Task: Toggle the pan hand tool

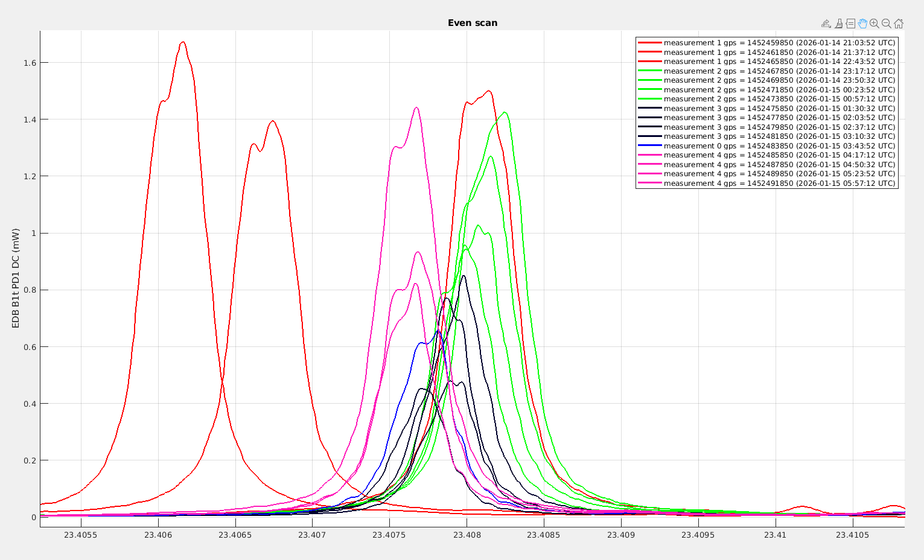Action: [x=862, y=24]
